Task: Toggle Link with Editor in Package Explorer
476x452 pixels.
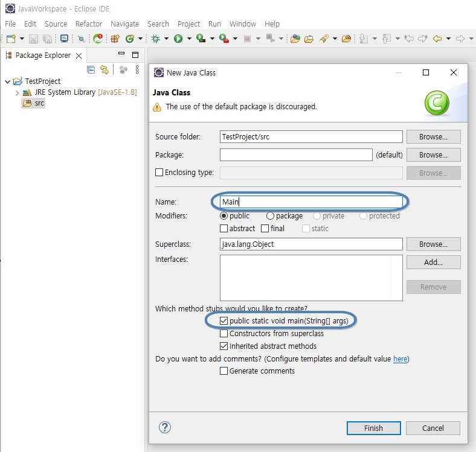Action: tap(105, 70)
